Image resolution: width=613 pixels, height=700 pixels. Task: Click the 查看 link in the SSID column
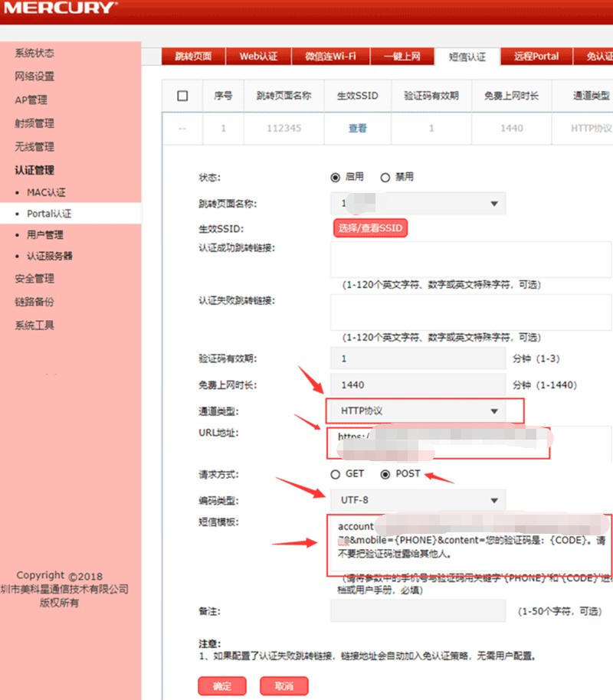click(356, 127)
